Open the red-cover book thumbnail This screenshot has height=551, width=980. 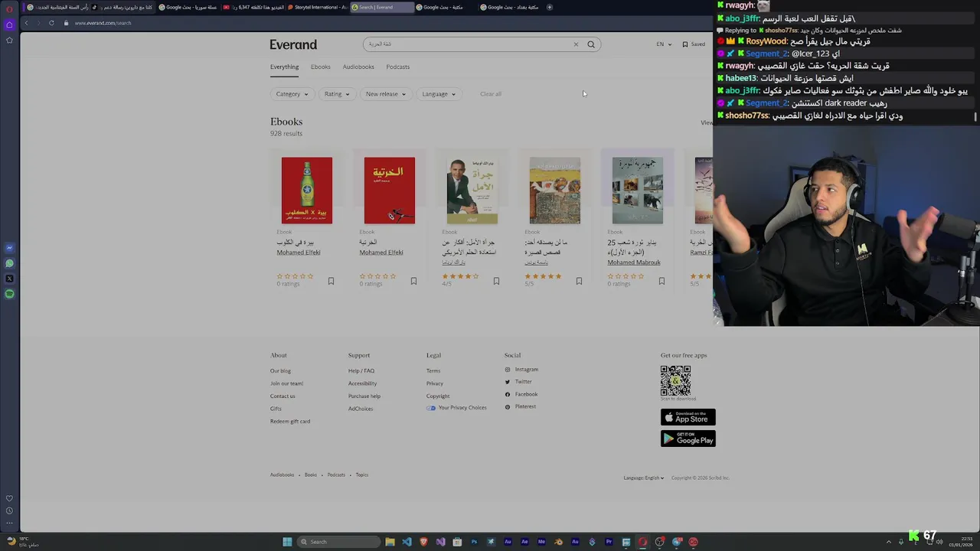(x=390, y=191)
